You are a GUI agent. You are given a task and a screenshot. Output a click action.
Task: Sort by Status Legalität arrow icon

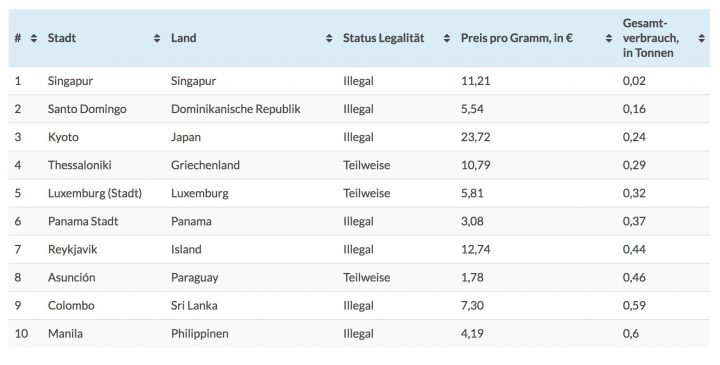(x=447, y=38)
